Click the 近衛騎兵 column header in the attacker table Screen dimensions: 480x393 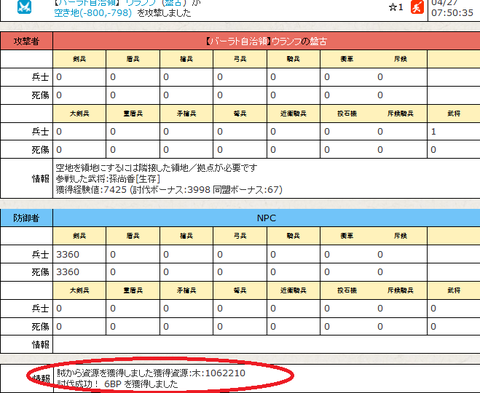[x=293, y=113]
